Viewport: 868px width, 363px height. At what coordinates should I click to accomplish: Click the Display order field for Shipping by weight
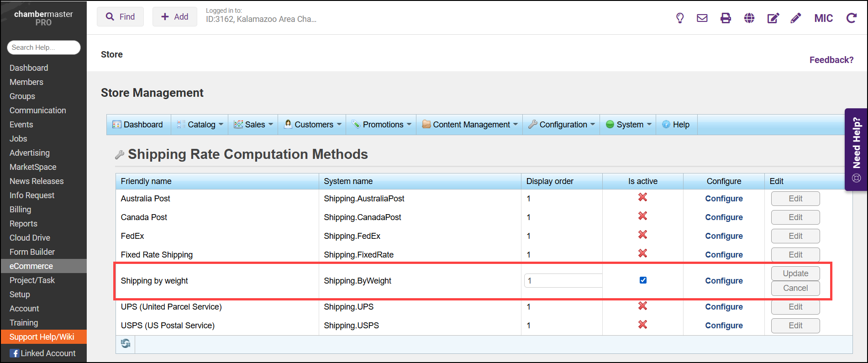coord(563,281)
